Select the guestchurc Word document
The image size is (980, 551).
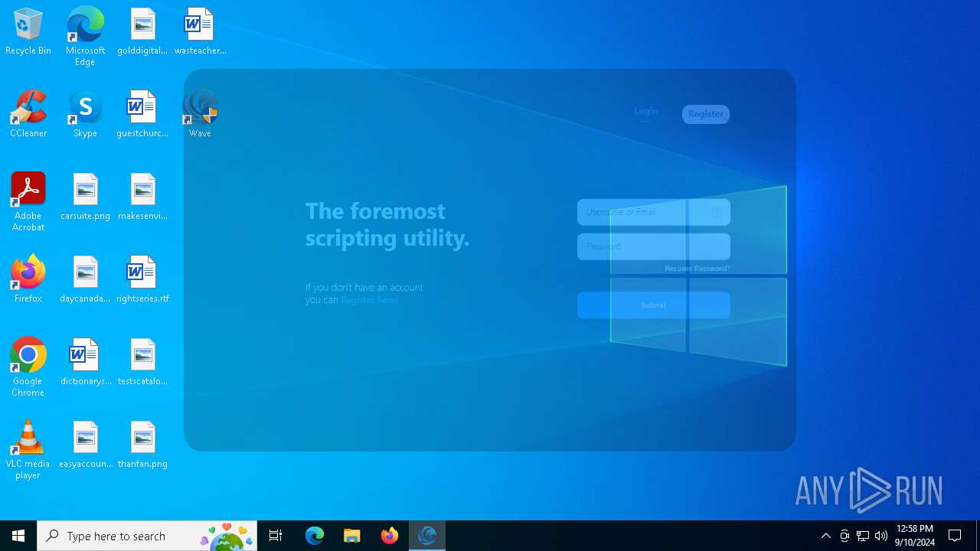coord(142,114)
